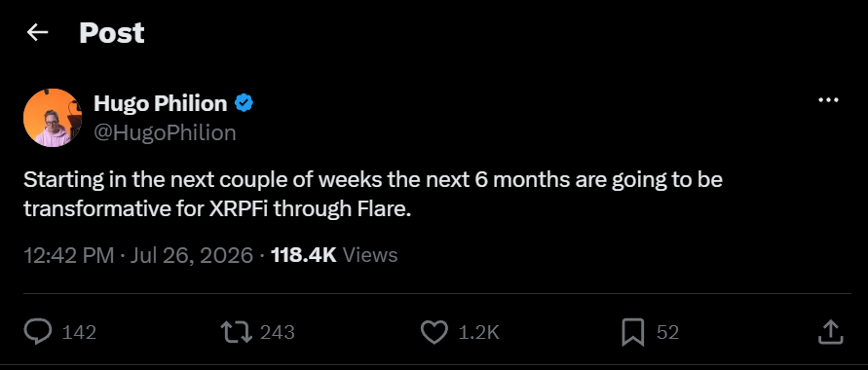Like the post with the heart icon
868x370 pixels.
434,332
